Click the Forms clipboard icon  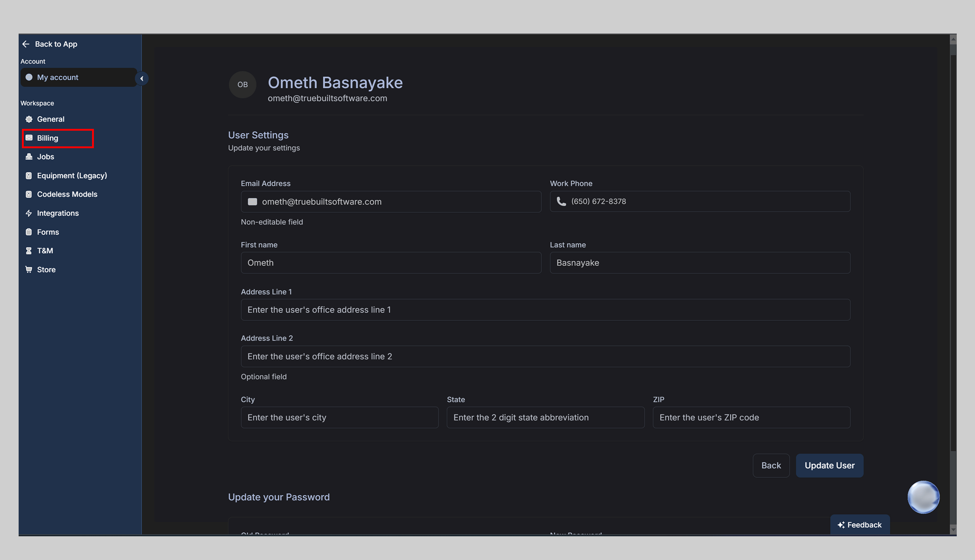pos(29,232)
